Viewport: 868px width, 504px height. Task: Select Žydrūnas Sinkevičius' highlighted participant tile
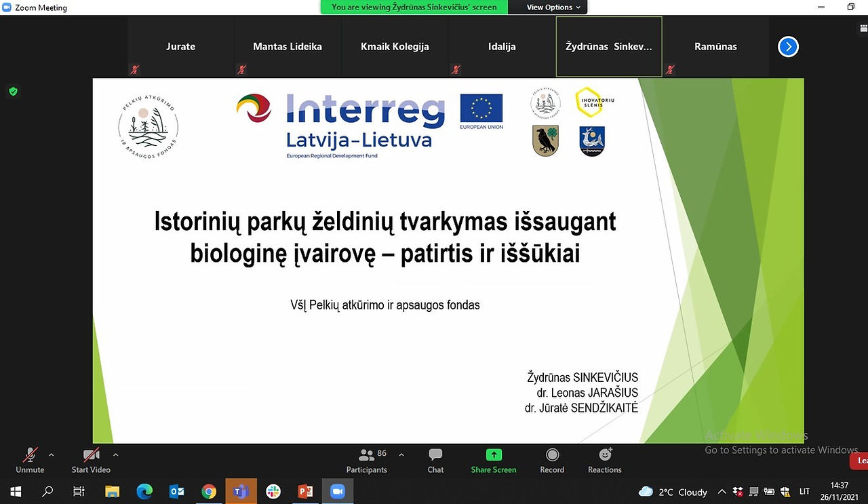click(609, 47)
